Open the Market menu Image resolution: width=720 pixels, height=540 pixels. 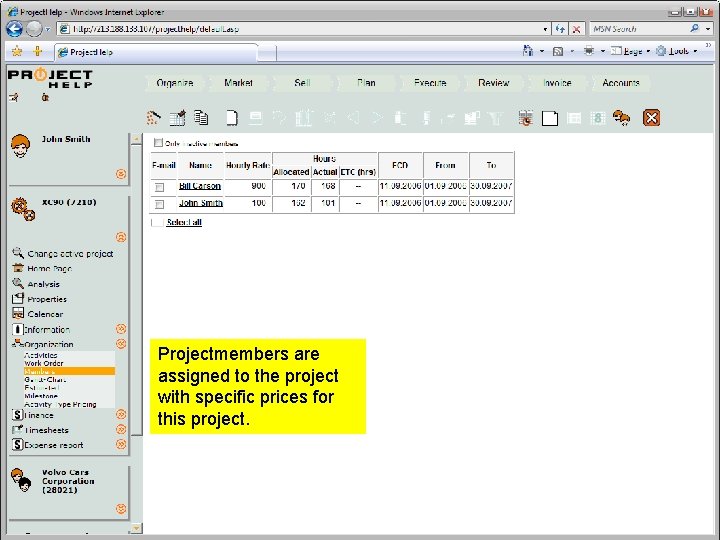pos(238,83)
